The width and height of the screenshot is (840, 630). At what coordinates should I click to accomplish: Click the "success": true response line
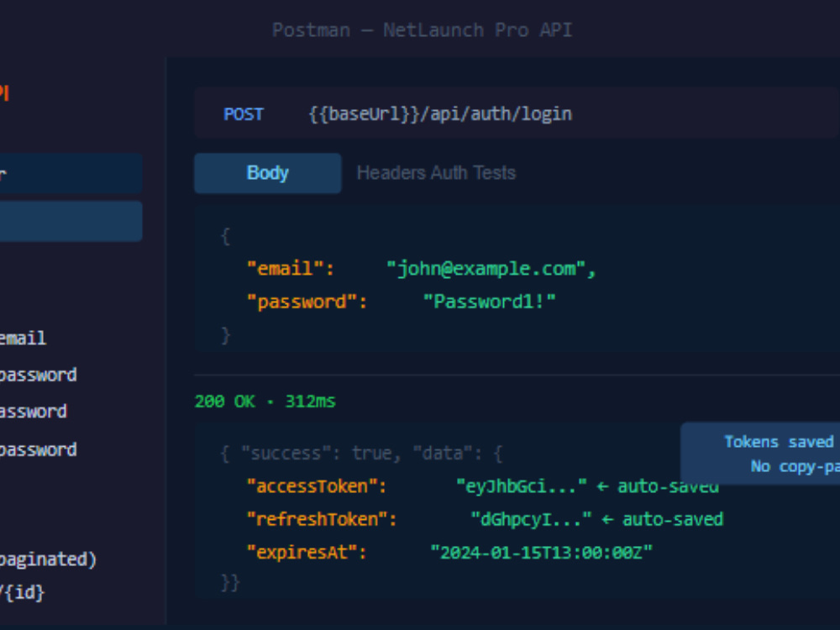[x=361, y=454]
